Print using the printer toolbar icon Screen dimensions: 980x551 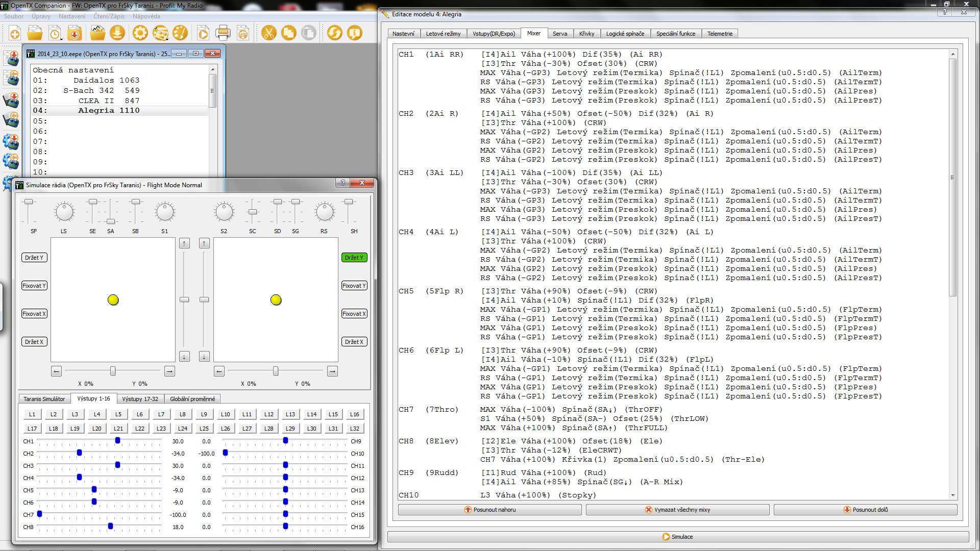[223, 34]
